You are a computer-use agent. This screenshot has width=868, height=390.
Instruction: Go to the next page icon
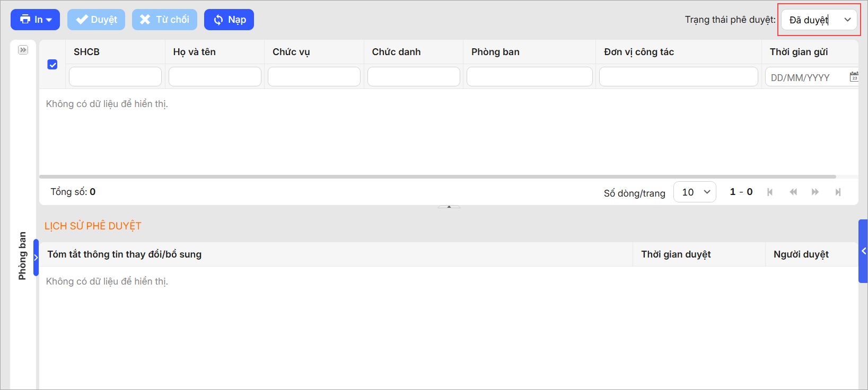click(815, 192)
